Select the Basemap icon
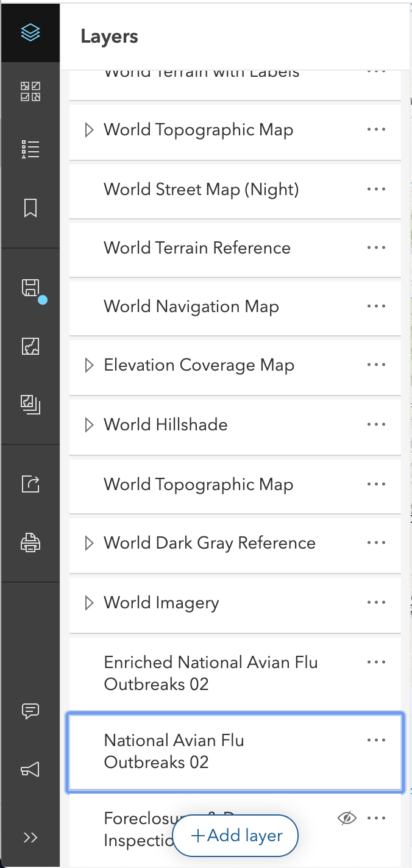This screenshot has height=868, width=412. (x=30, y=92)
